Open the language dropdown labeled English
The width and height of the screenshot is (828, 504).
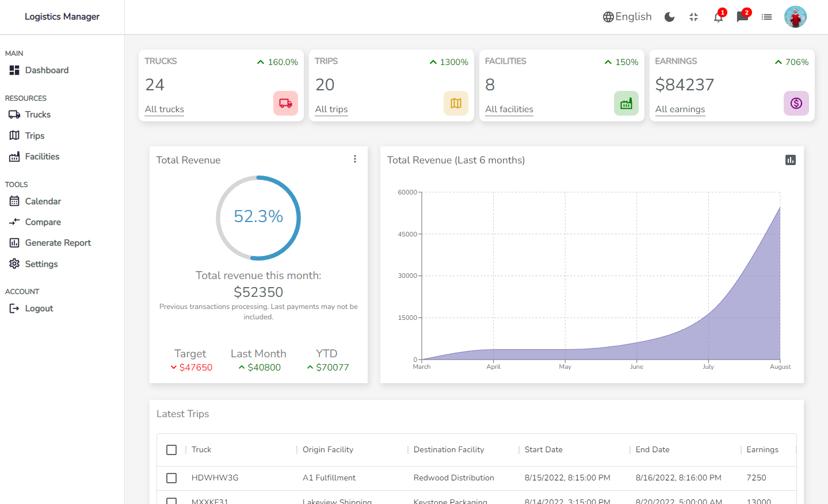pyautogui.click(x=627, y=17)
